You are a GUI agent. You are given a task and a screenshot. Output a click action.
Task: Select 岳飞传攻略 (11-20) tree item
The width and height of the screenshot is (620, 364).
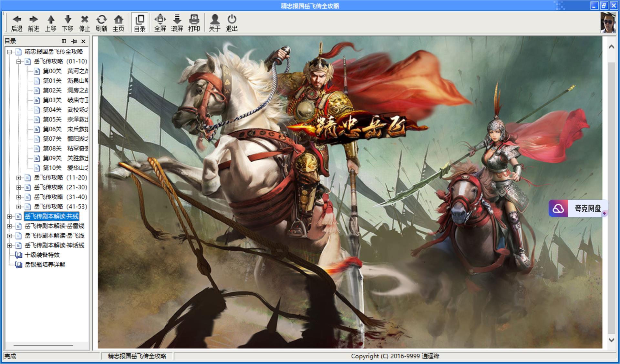(x=60, y=177)
